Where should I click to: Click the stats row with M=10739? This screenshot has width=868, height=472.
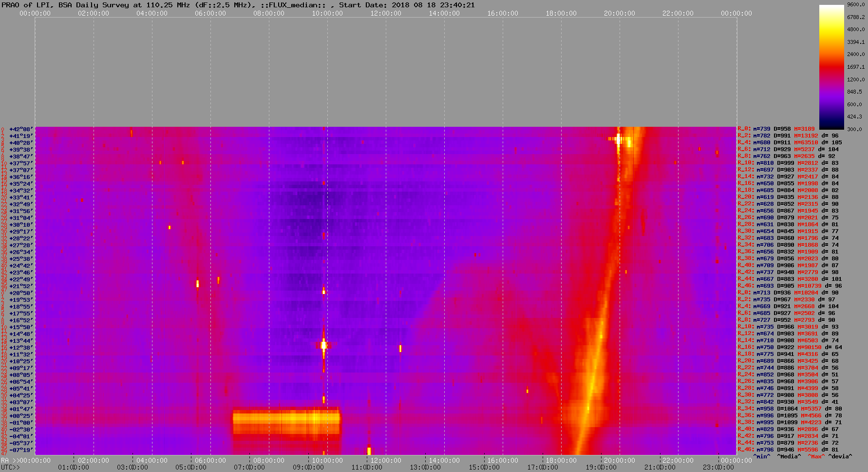pyautogui.click(x=790, y=286)
